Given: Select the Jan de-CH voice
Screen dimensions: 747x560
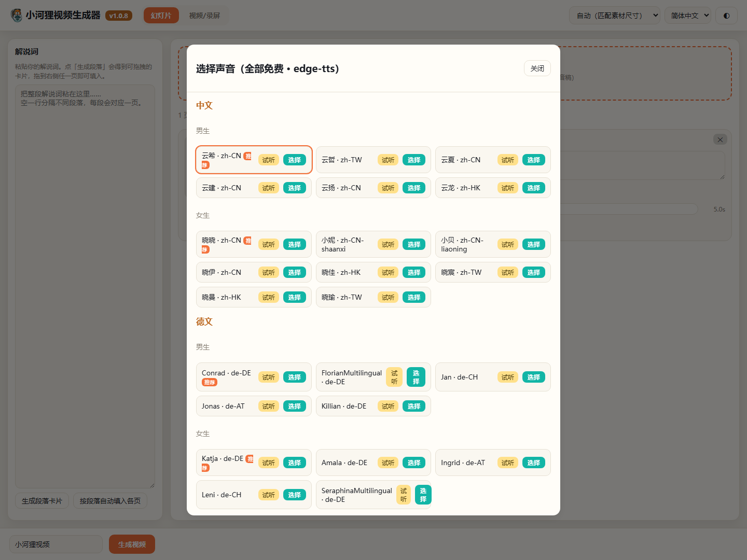Looking at the screenshot, I should (534, 377).
